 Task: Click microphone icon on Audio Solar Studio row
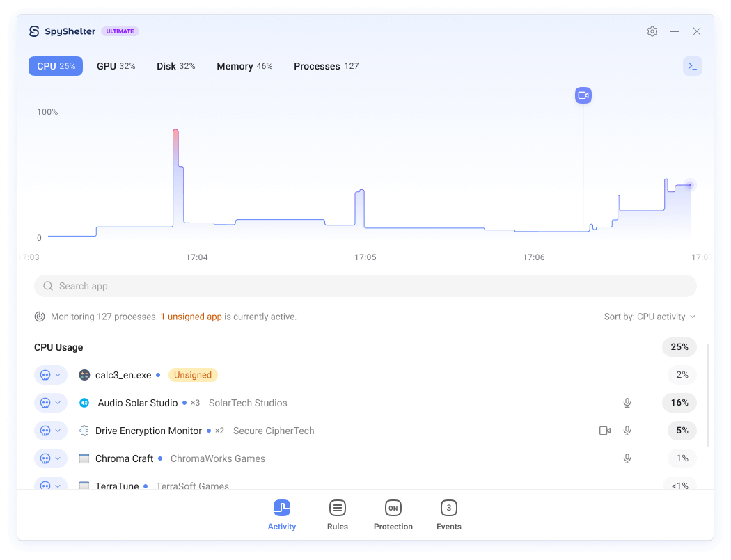point(627,403)
